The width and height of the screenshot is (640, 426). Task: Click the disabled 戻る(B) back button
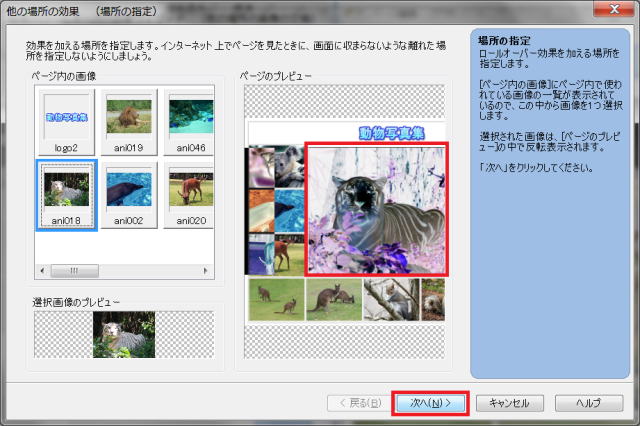pyautogui.click(x=360, y=403)
